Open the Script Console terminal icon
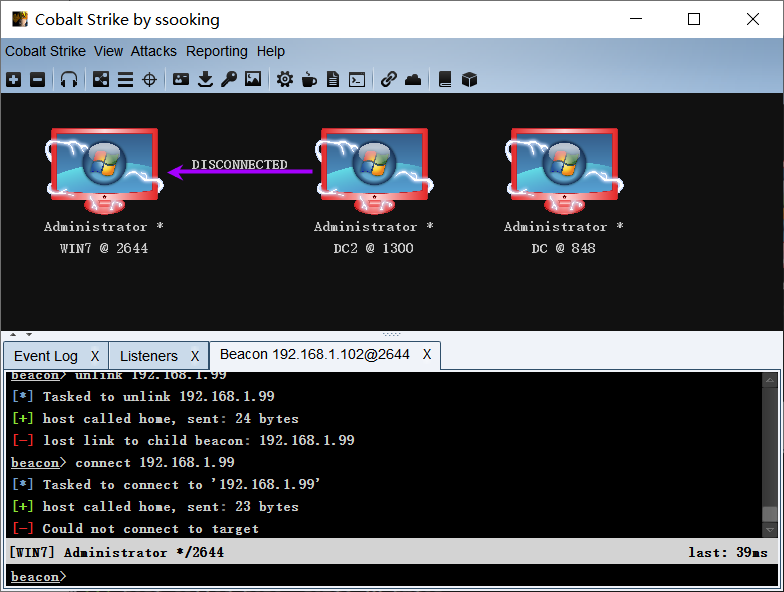Viewport: 784px width, 592px height. point(357,80)
